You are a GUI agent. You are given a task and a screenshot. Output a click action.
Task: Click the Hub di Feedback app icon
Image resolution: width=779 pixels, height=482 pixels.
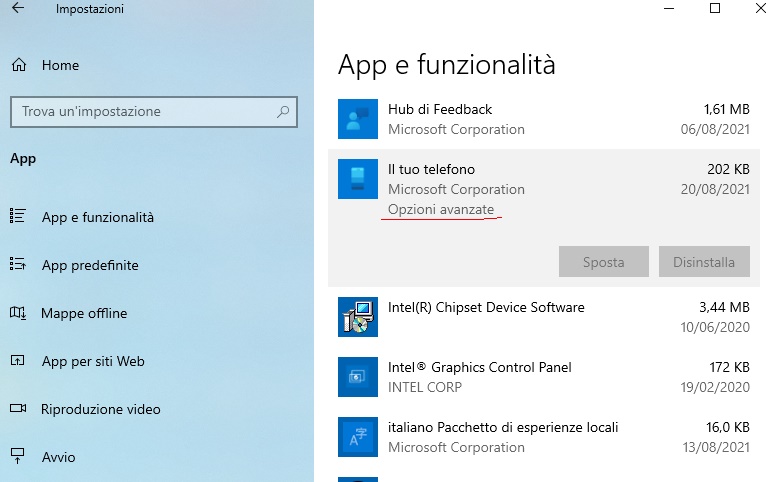tap(358, 119)
